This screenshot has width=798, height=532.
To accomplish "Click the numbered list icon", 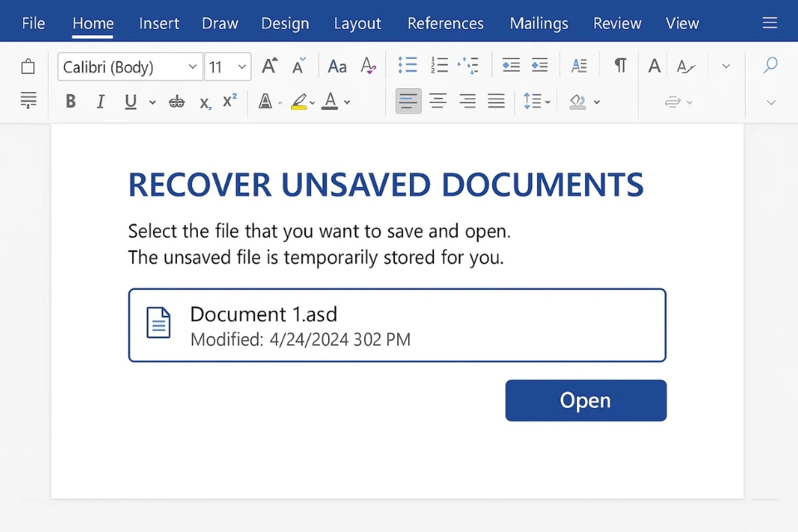I will (439, 66).
